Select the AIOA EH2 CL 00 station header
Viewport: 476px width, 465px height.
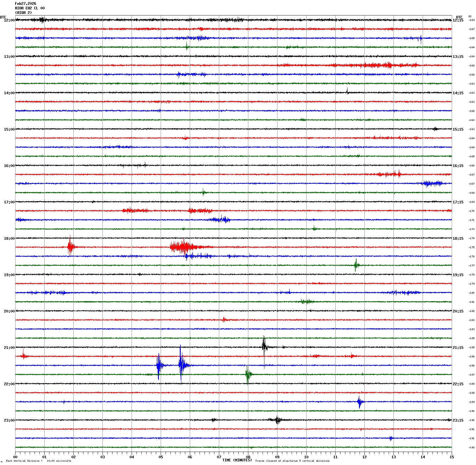tap(30, 8)
